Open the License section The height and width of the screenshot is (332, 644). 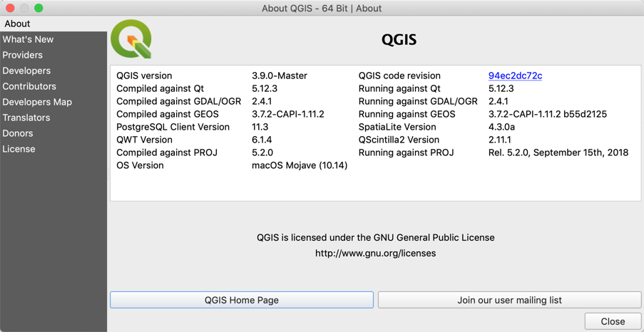(x=53, y=149)
